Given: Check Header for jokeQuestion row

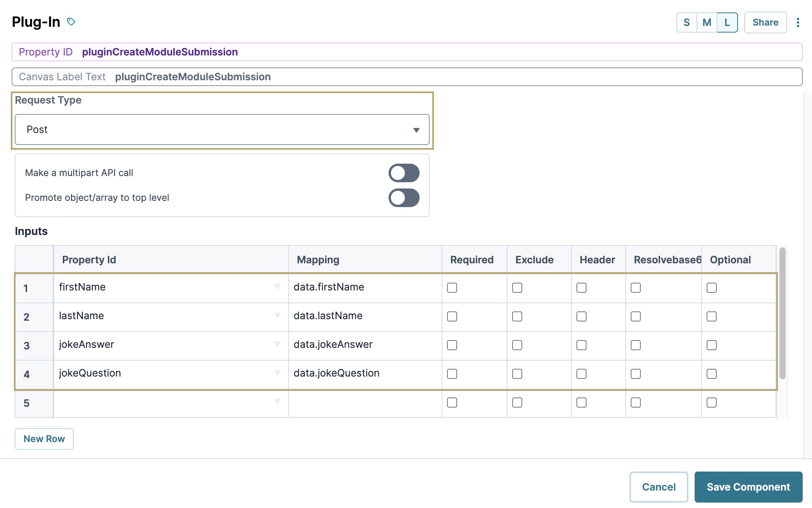Looking at the screenshot, I should pos(581,374).
